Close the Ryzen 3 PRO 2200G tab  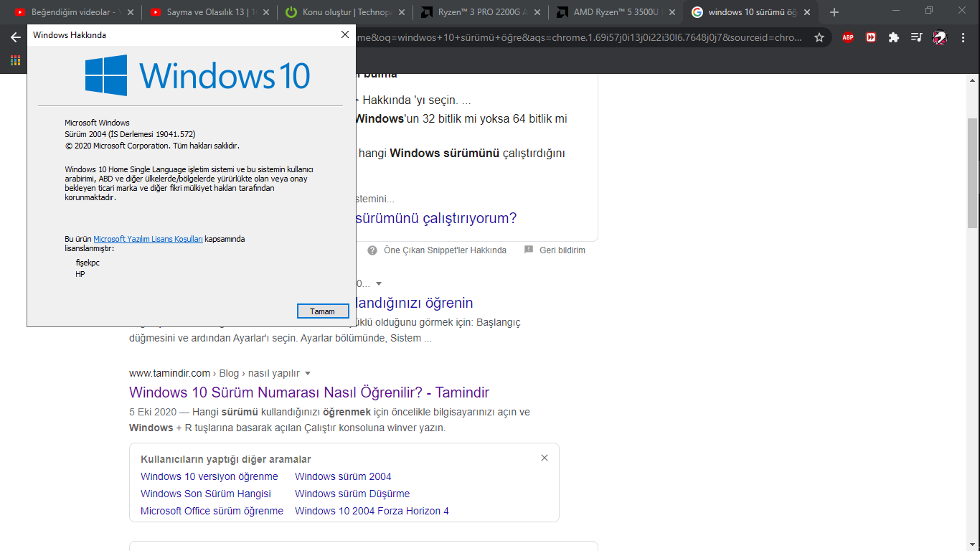[x=537, y=12]
